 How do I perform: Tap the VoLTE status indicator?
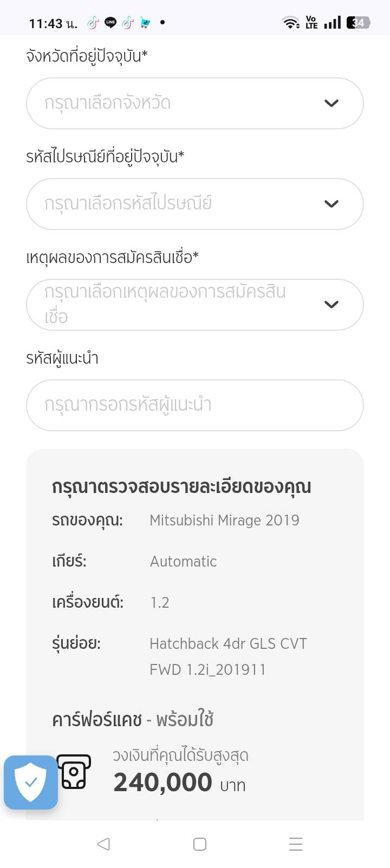pyautogui.click(x=311, y=23)
